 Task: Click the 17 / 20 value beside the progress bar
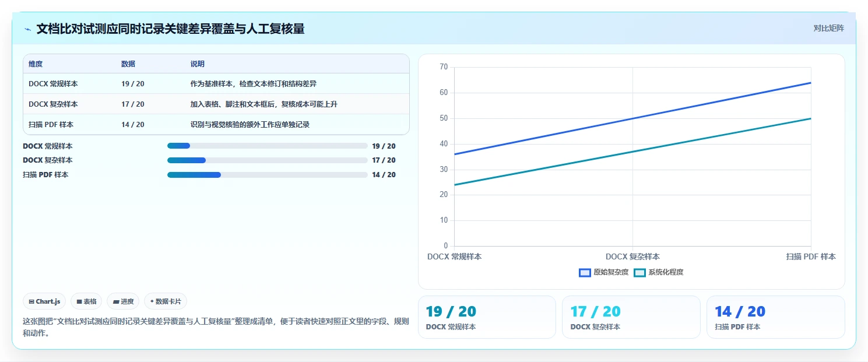click(x=384, y=160)
